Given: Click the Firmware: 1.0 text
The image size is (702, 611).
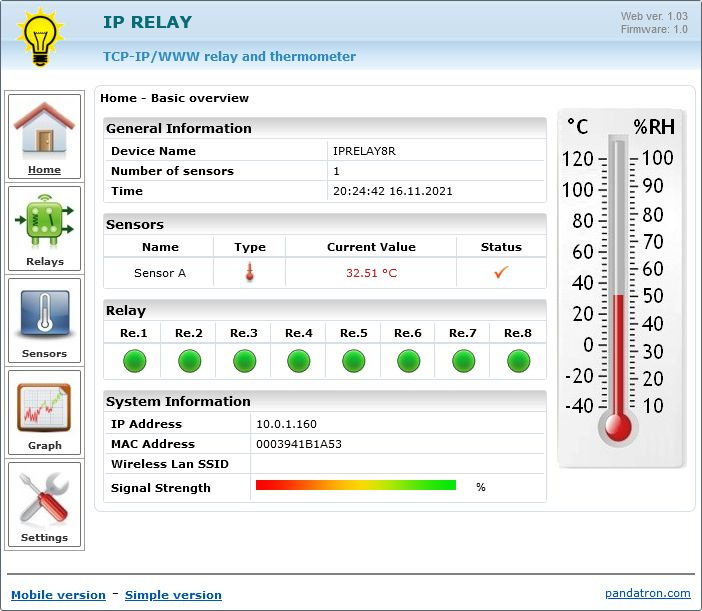Looking at the screenshot, I should (x=654, y=30).
